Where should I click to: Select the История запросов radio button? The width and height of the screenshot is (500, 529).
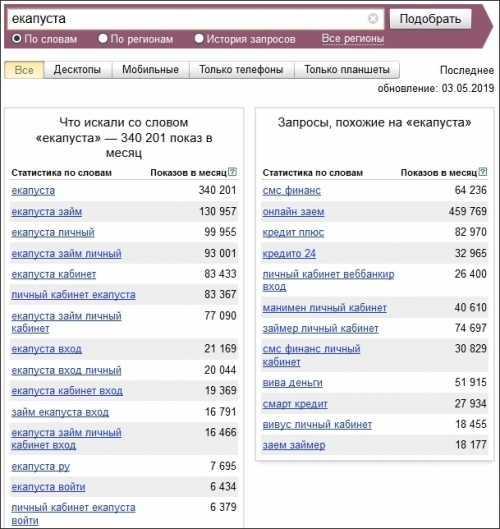199,38
